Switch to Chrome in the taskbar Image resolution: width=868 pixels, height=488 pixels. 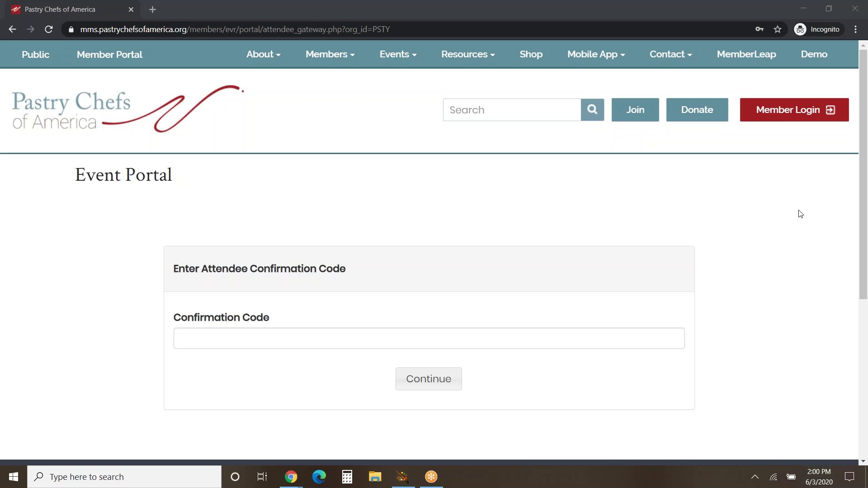tap(291, 477)
